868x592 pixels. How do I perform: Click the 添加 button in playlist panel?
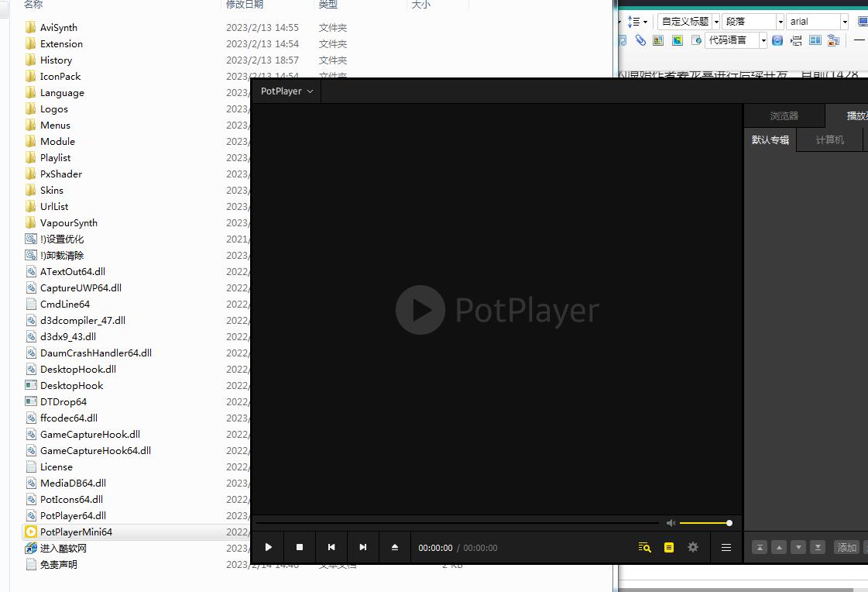(847, 547)
